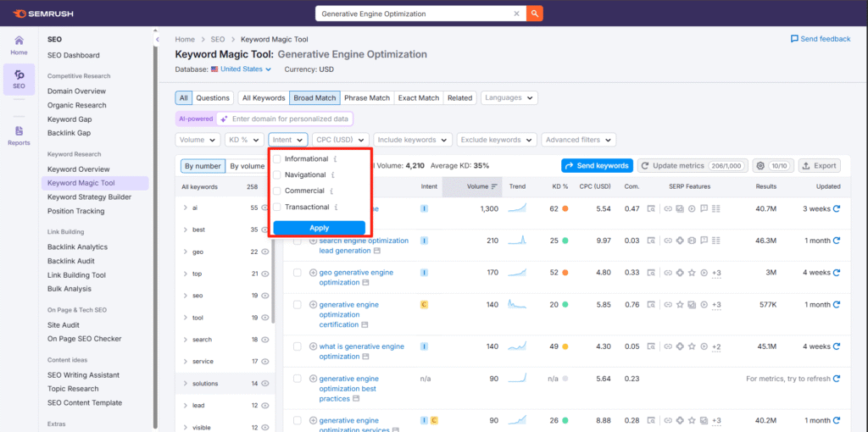
Task: Click the Send feedback chat icon
Action: (794, 39)
